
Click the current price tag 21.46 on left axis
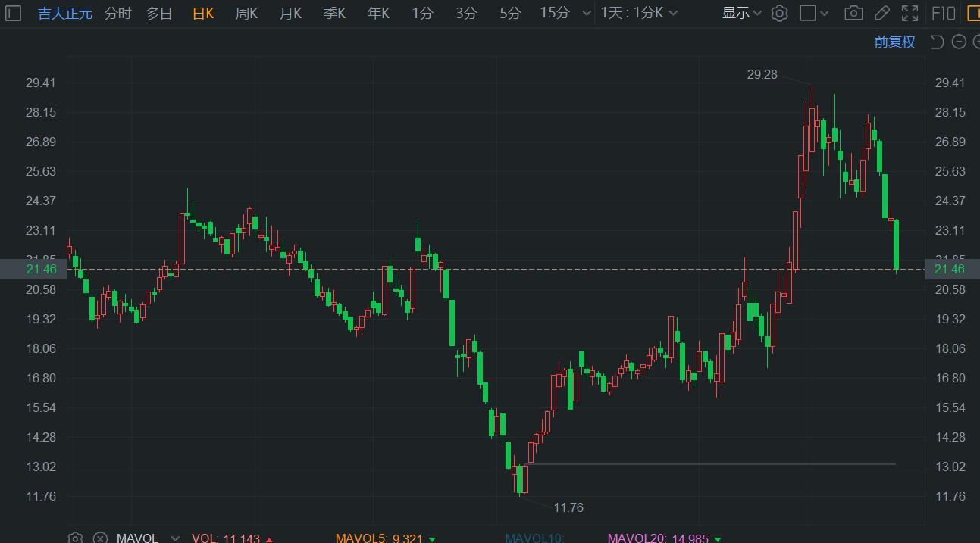coord(33,269)
